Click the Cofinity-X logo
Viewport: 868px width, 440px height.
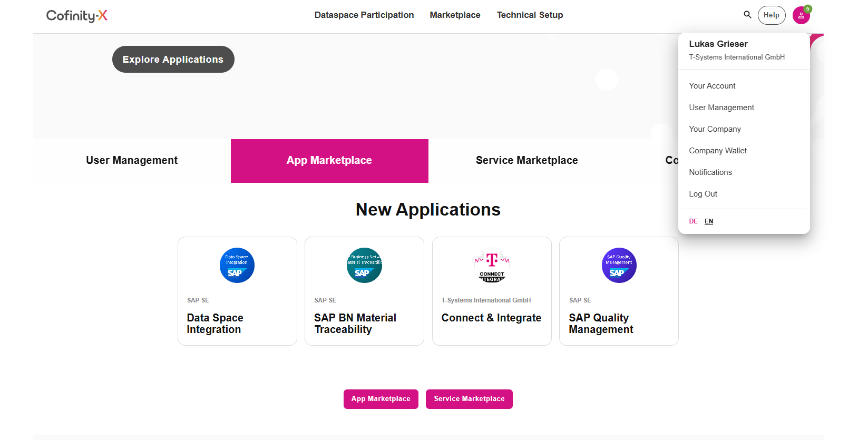tap(77, 16)
